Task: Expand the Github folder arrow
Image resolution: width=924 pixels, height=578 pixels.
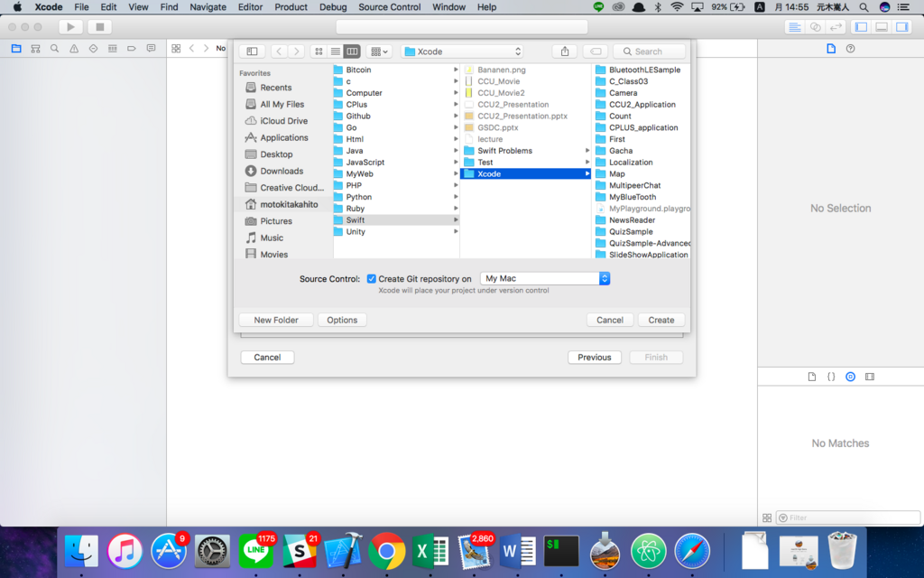Action: (x=456, y=117)
